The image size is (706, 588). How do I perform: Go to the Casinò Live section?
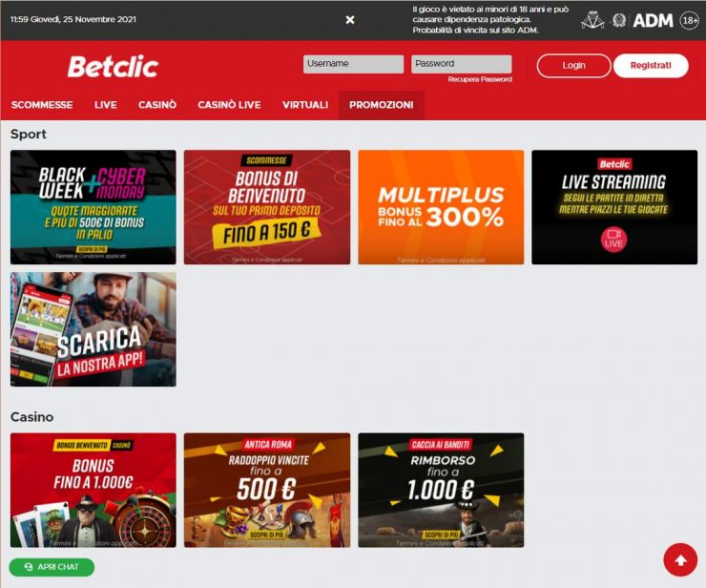click(229, 105)
